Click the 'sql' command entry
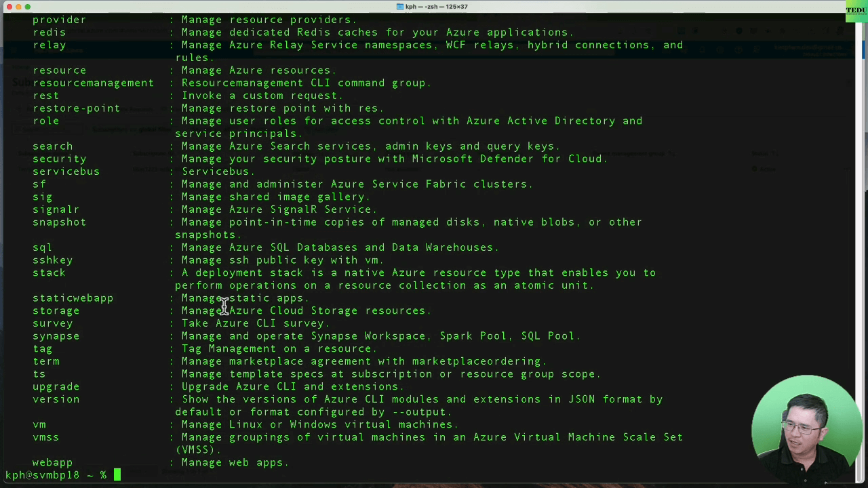 point(42,247)
